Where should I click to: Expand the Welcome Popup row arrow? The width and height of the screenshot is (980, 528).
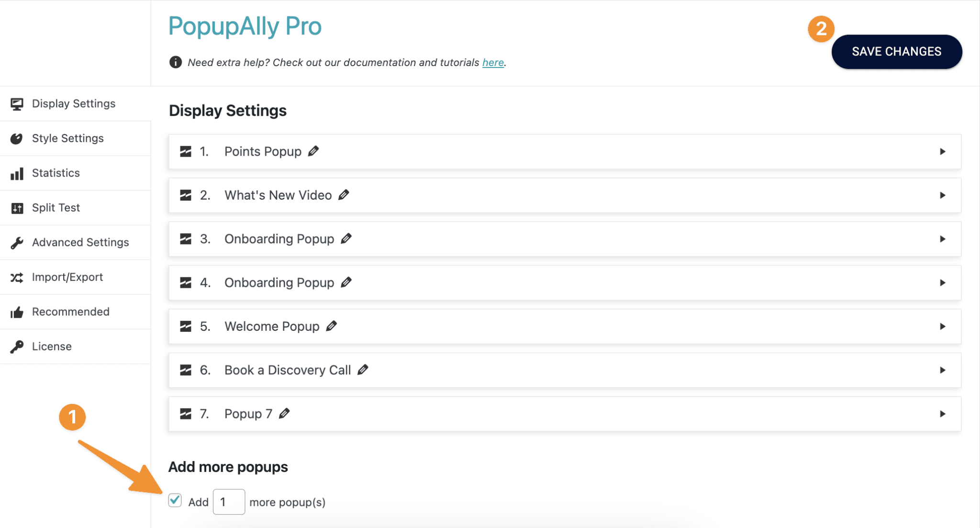[942, 326]
